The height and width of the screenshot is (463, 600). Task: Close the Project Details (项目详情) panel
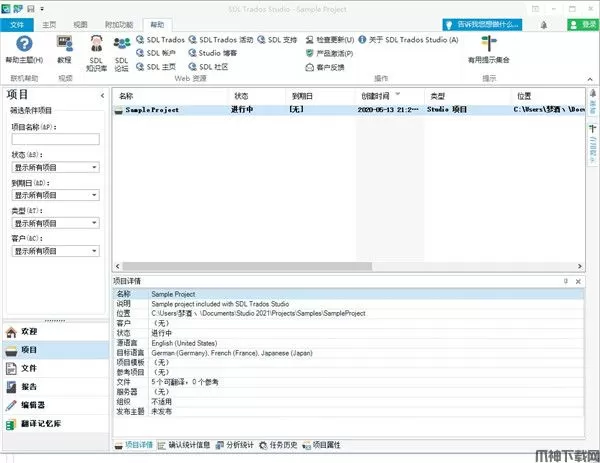578,281
